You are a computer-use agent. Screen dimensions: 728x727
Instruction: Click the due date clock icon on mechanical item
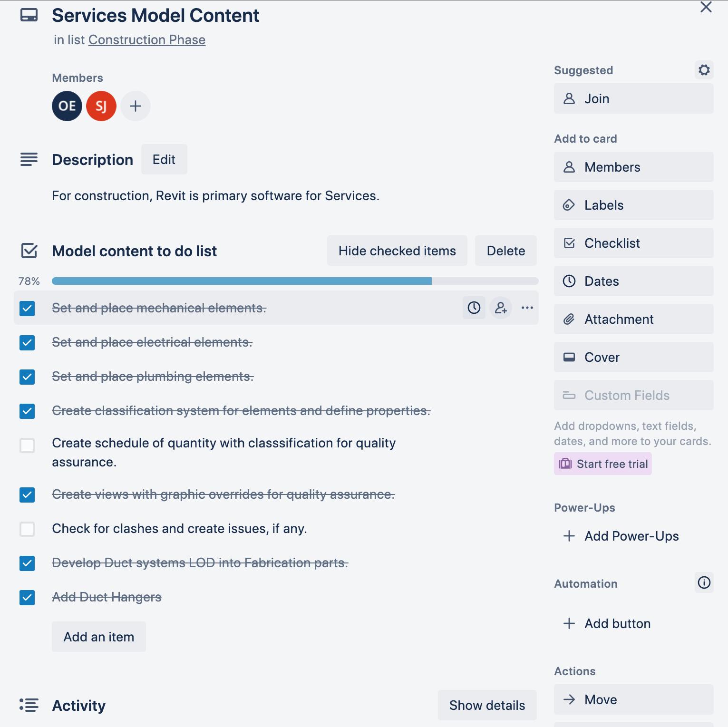474,308
